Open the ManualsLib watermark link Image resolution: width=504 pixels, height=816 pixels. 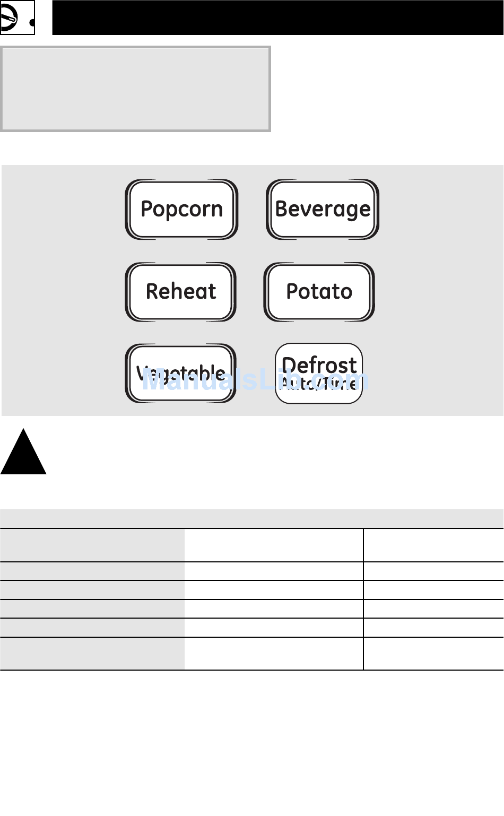[255, 380]
